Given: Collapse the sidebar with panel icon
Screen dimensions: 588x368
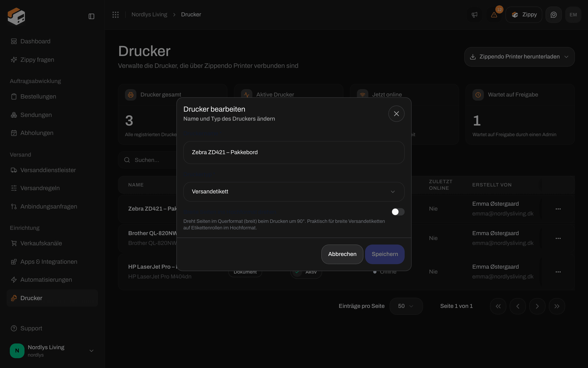Looking at the screenshot, I should coord(91,16).
